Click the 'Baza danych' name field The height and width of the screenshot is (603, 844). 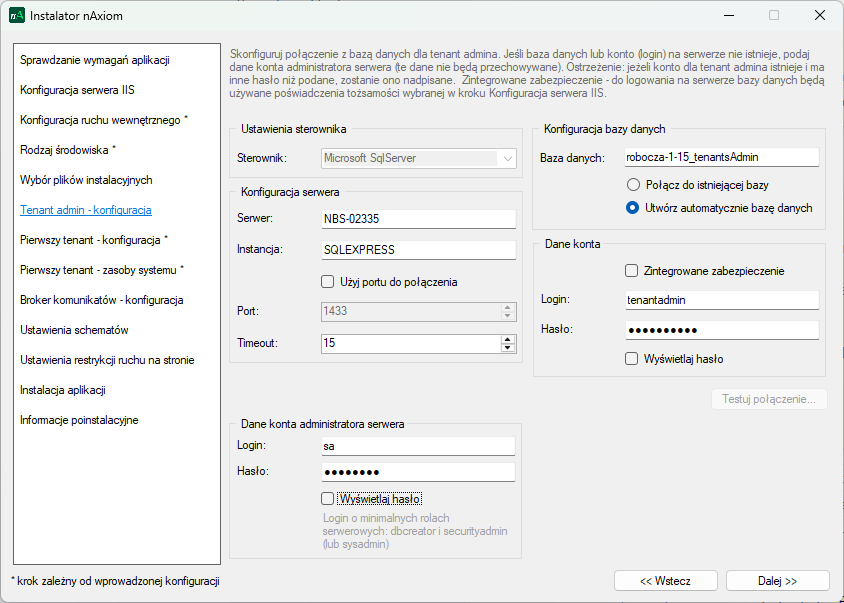click(720, 157)
